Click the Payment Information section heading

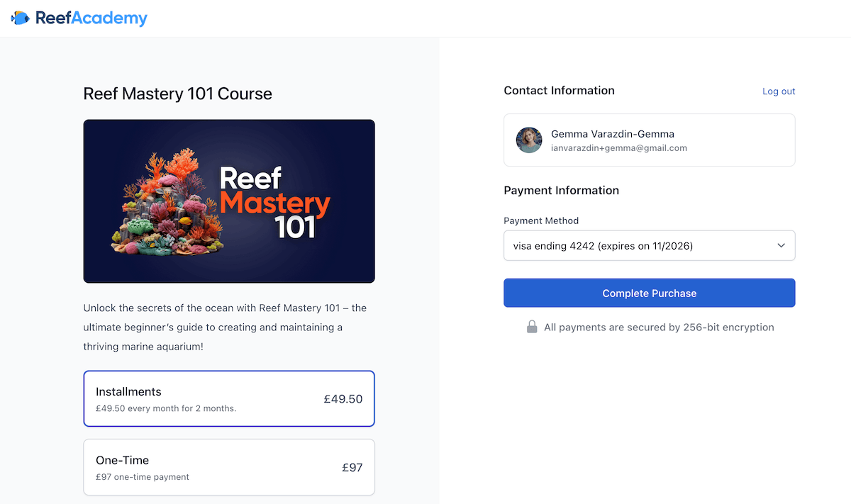click(x=562, y=190)
